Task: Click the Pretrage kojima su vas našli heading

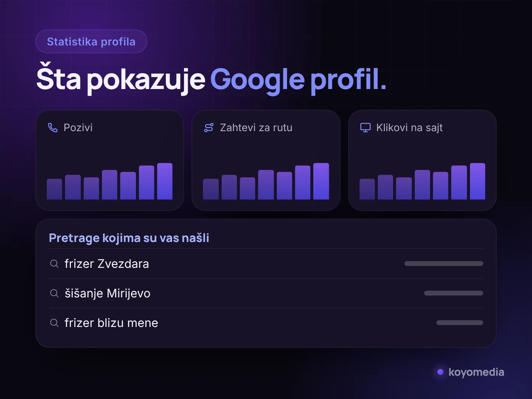Action: [x=129, y=238]
